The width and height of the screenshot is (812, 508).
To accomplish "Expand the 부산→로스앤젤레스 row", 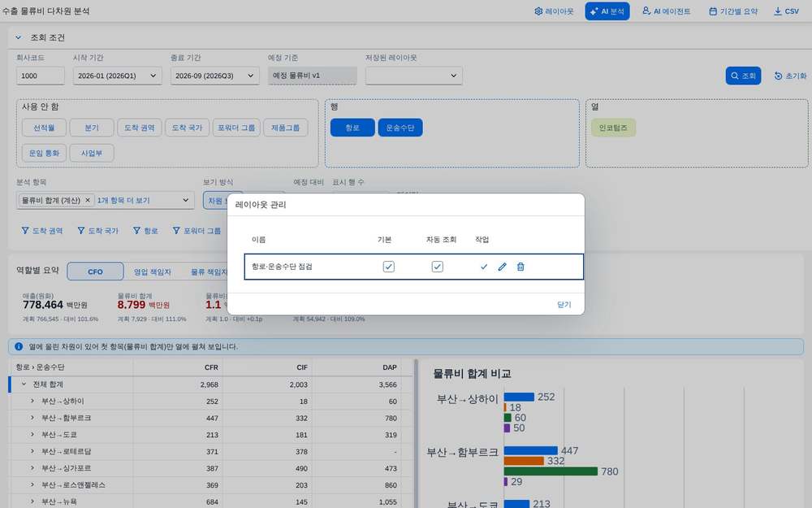I will (x=32, y=484).
